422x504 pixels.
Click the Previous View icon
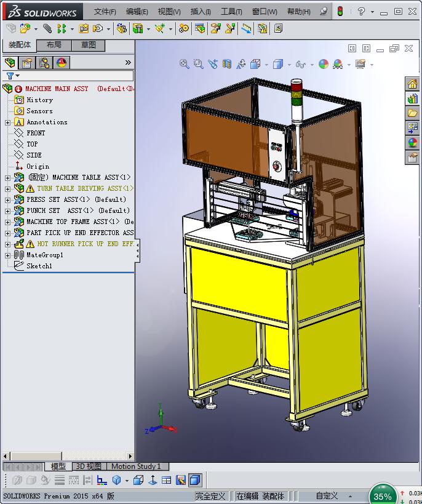pos(213,64)
